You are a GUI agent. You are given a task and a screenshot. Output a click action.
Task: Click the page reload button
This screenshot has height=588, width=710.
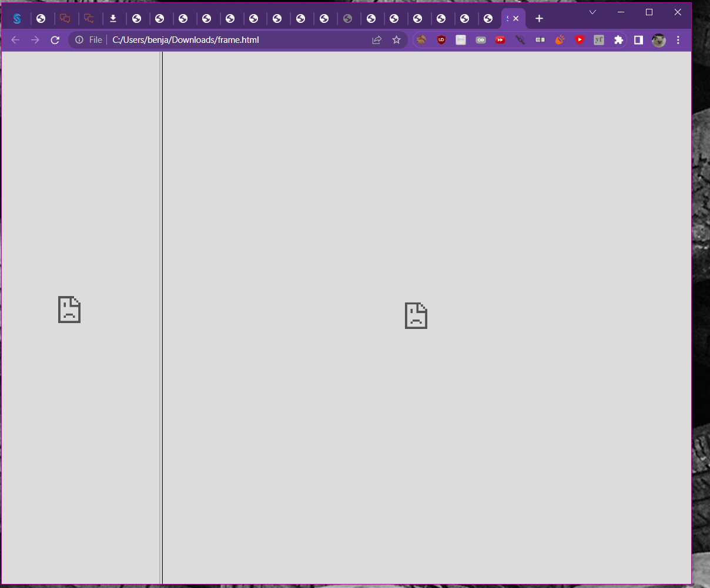(x=55, y=40)
